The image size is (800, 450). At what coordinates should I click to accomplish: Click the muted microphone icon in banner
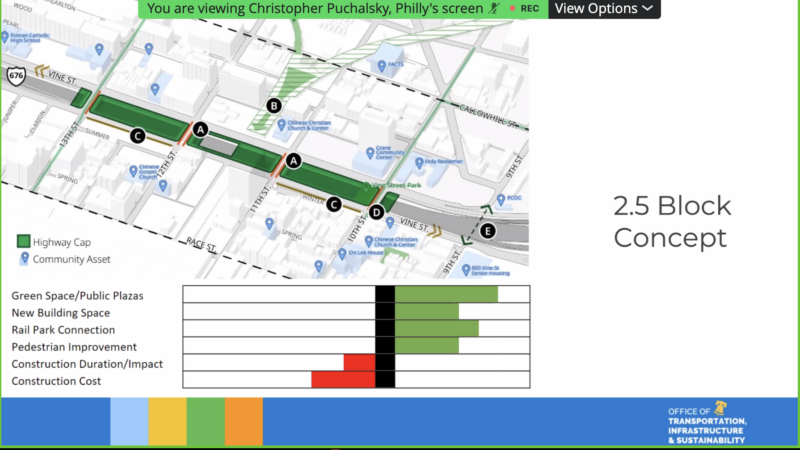[x=494, y=9]
